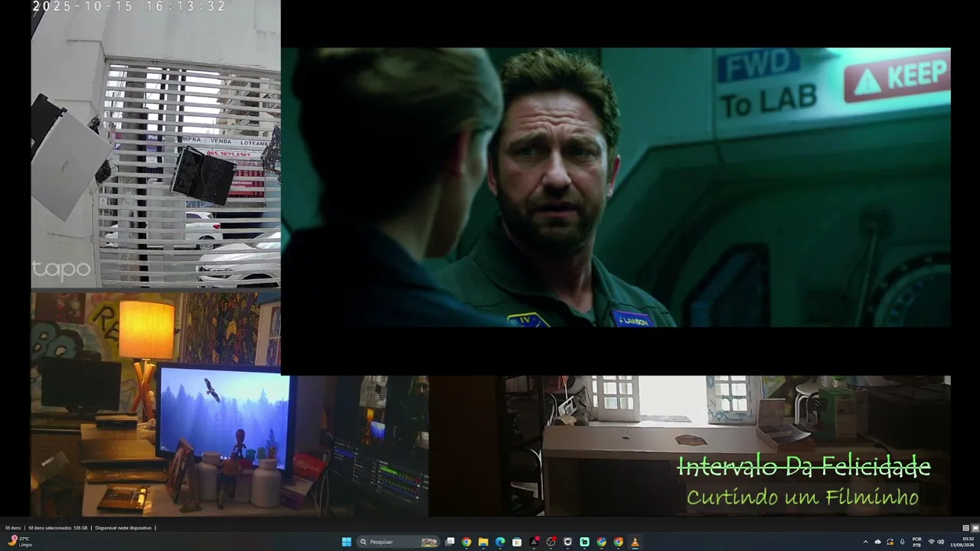Open the weather widget showing 27°C Limpo
The width and height of the screenshot is (980, 551).
[x=20, y=542]
